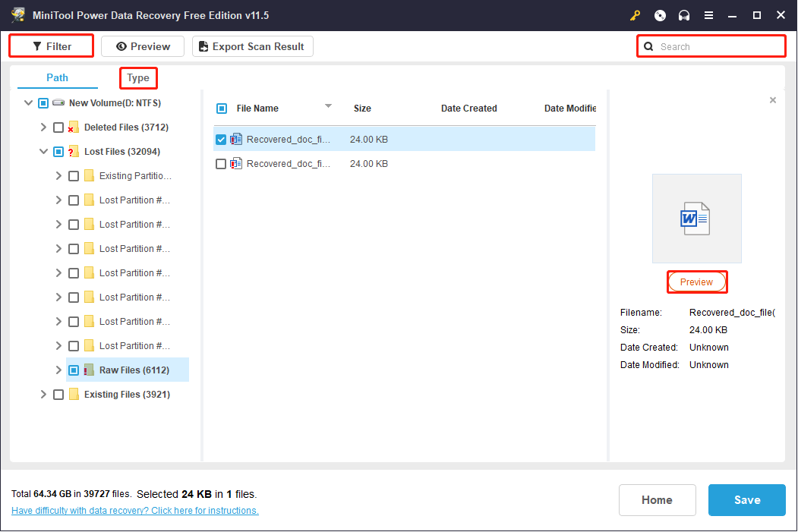Screen dimensions: 798x532
Task: Click the magnifier icon in the search box
Action: 648,47
